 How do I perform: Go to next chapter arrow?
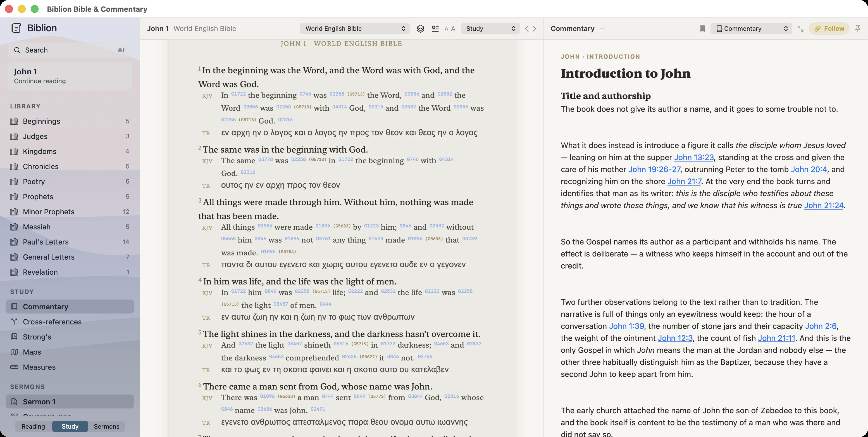(535, 29)
